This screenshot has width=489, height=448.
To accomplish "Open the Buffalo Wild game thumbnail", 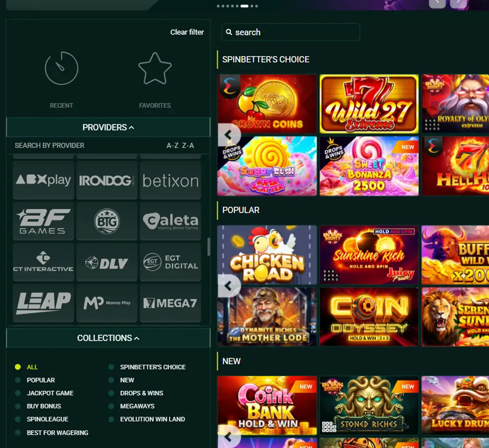I will point(455,255).
